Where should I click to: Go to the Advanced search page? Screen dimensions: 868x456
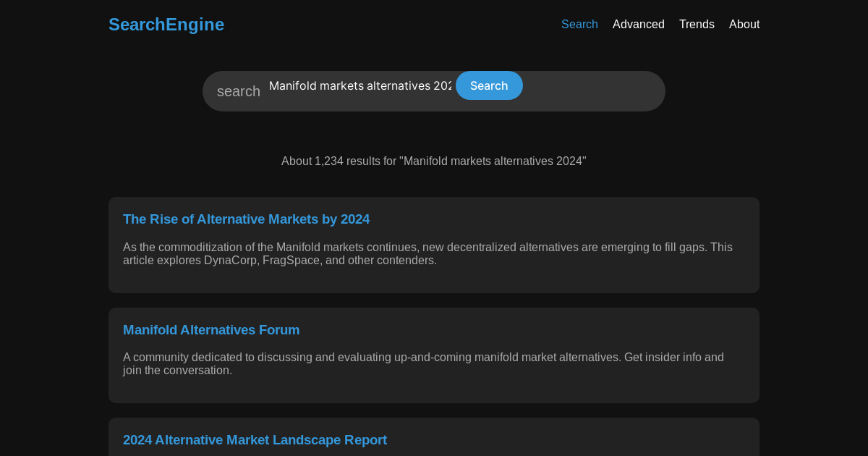point(638,25)
